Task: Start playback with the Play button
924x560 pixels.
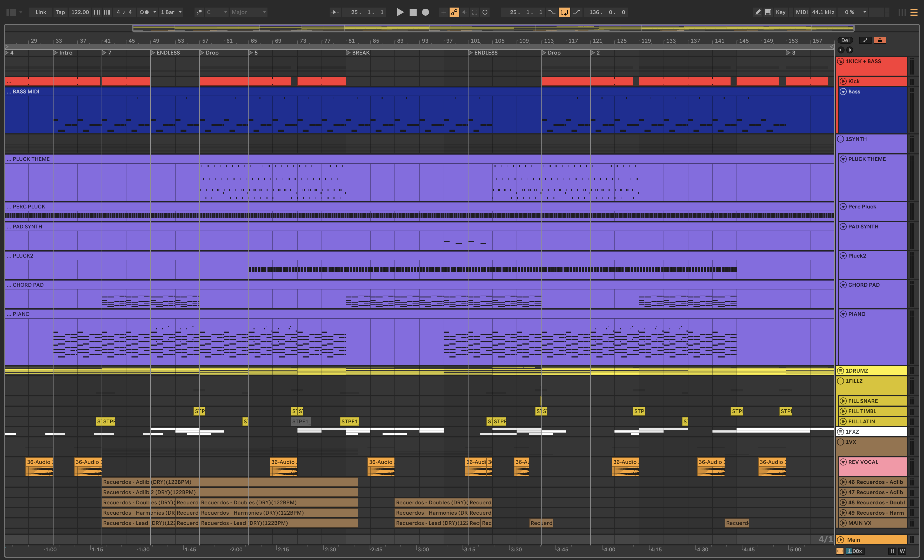Action: pyautogui.click(x=400, y=12)
